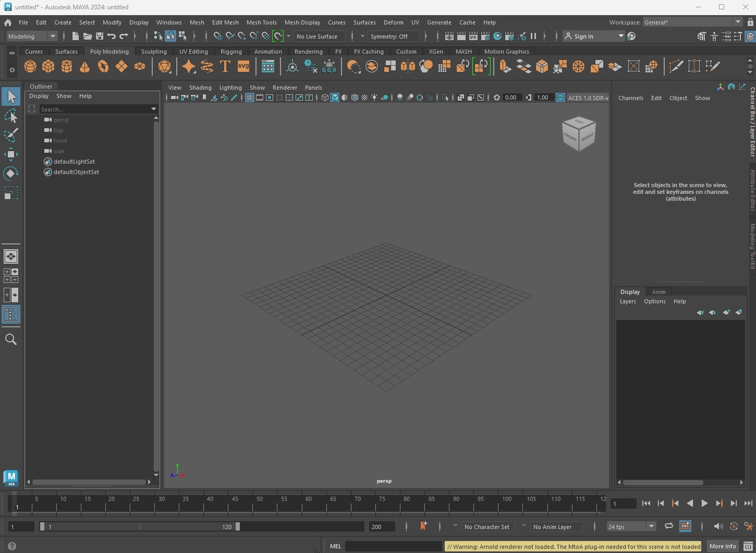756x553 pixels.
Task: Open the Modeling menu set dropdown
Action: [32, 36]
